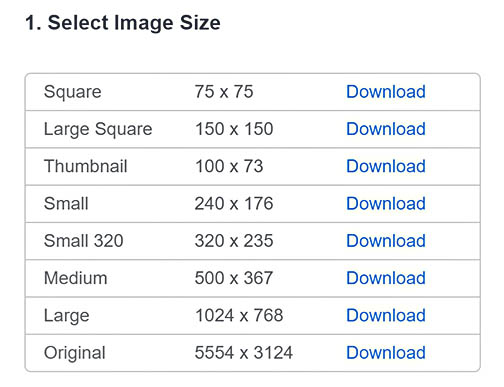Screen dimensions: 504x387
Task: Click the 'Large' size label
Action: 67,317
